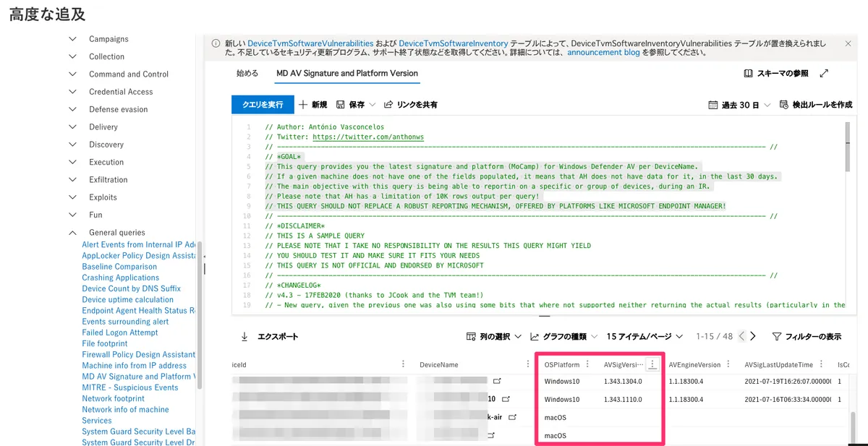868x446 pixels.
Task: Open the schema reference (スキーマの参照)
Action: pos(776,74)
